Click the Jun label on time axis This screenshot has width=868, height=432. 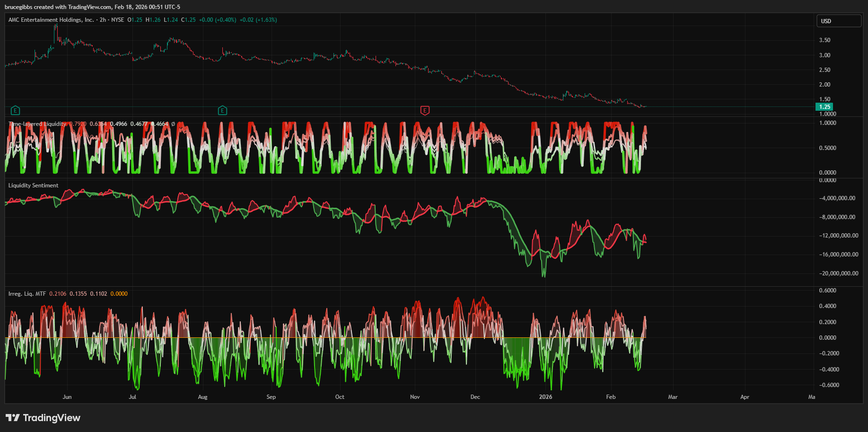tap(67, 397)
